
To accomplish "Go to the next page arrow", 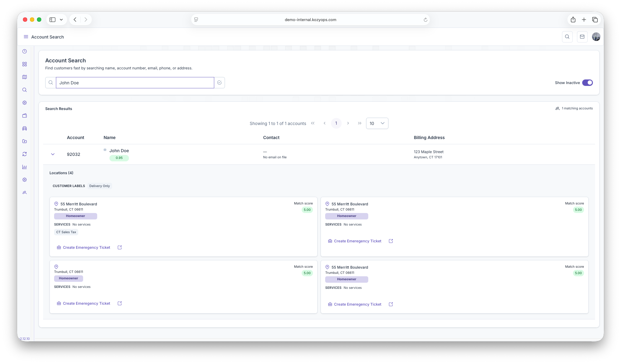I will [348, 123].
